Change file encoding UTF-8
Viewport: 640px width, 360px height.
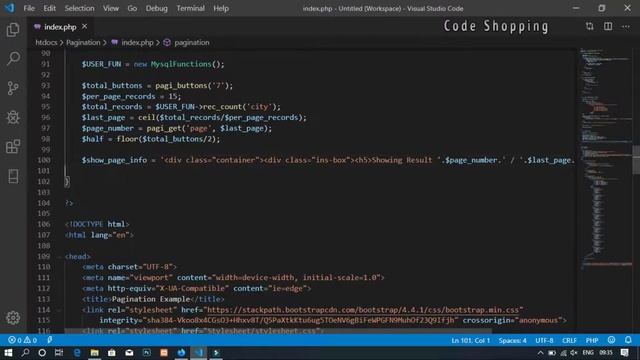(x=544, y=340)
